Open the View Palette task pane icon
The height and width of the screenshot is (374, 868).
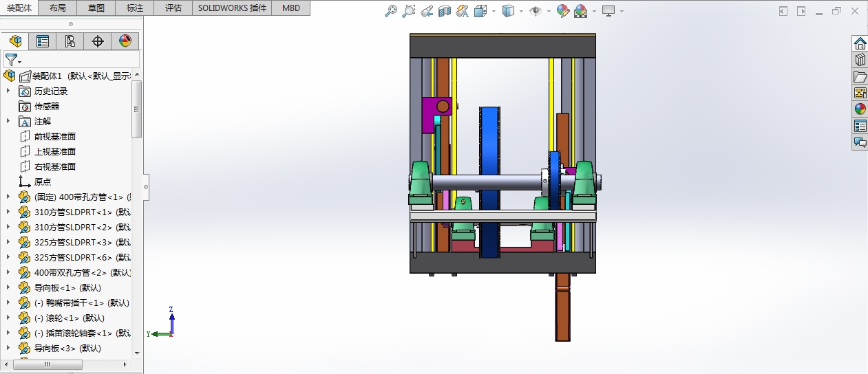click(x=860, y=93)
